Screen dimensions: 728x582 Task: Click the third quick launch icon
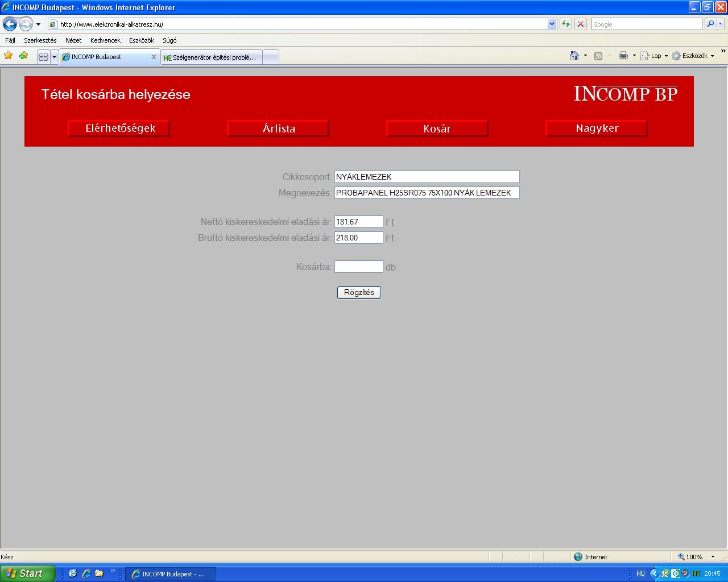(100, 573)
